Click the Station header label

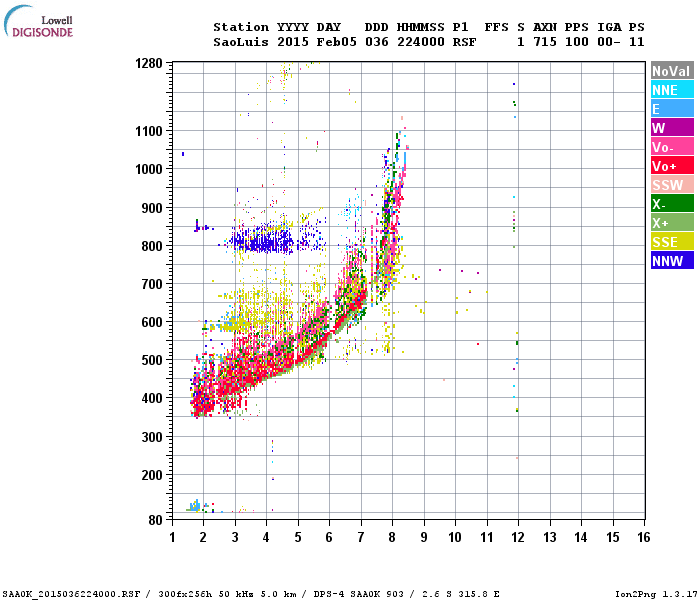coord(241,27)
